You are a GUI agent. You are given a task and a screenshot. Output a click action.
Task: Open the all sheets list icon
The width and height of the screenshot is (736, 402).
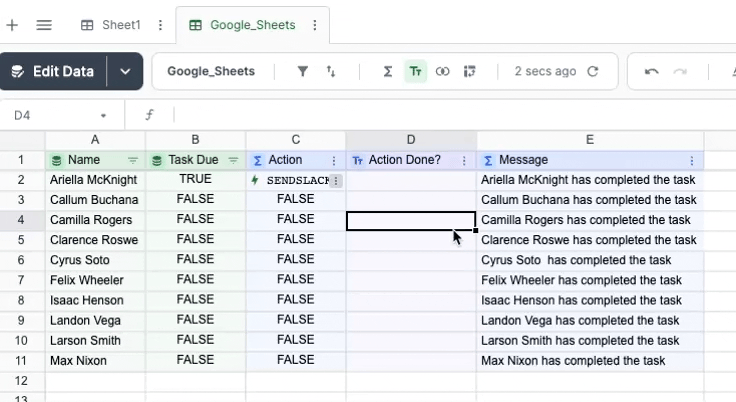44,25
